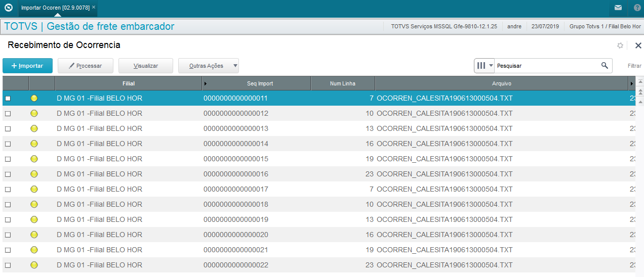Open the search column selector dropdown
The height and width of the screenshot is (277, 644).
tap(485, 66)
